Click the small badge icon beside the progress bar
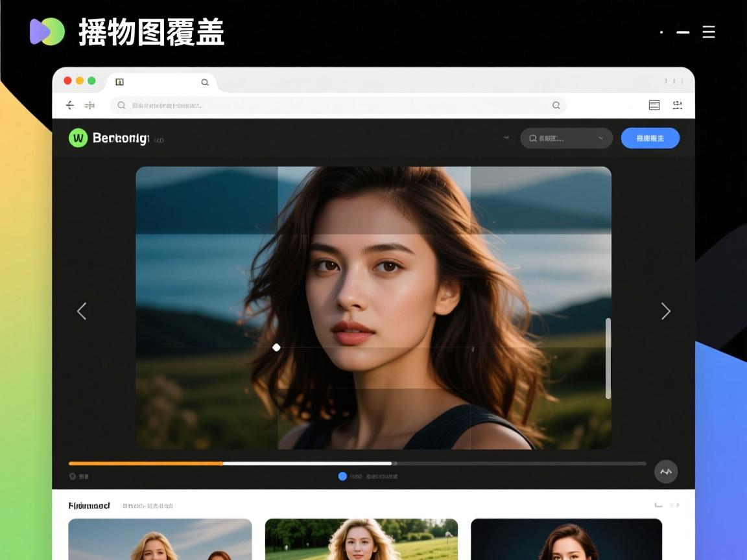 [73, 476]
